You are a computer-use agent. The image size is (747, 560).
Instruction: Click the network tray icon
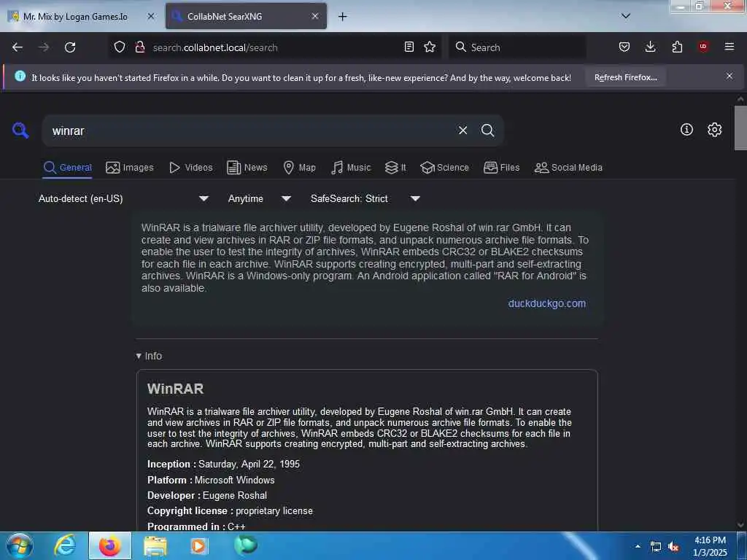click(656, 547)
